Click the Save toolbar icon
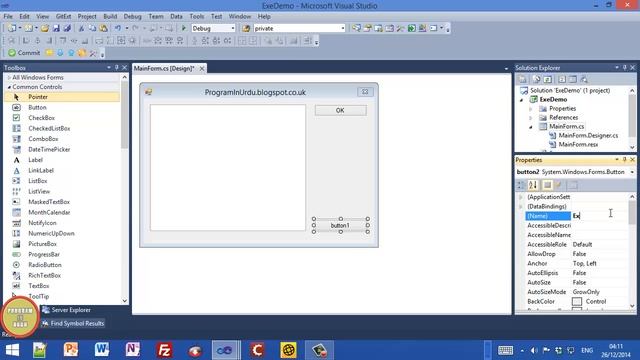 click(56, 28)
